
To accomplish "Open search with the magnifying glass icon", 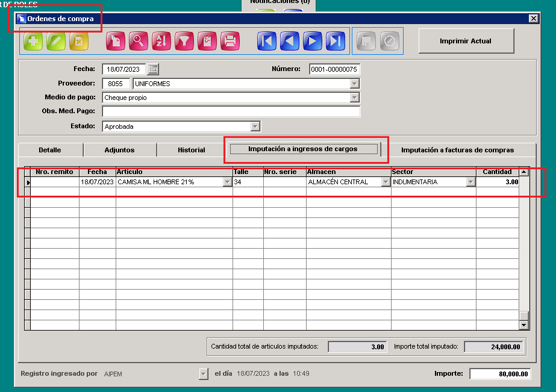I will tap(139, 41).
